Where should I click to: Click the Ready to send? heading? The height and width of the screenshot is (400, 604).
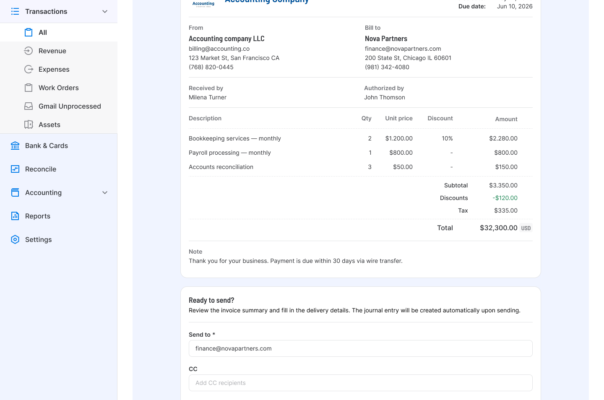click(x=211, y=300)
